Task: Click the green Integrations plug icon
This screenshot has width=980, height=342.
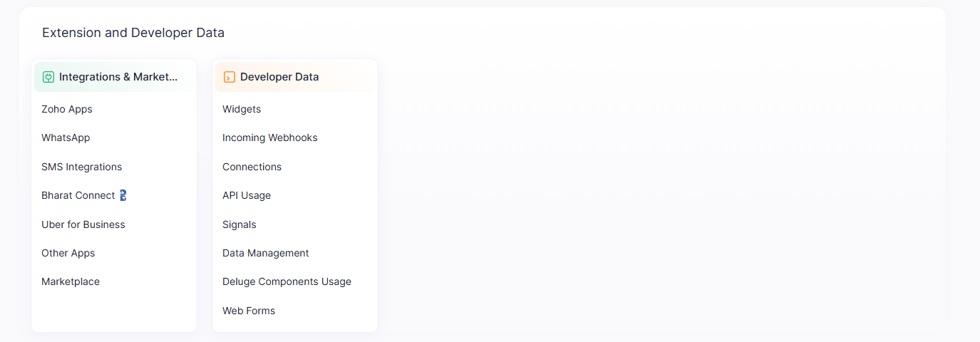Action: click(x=48, y=77)
